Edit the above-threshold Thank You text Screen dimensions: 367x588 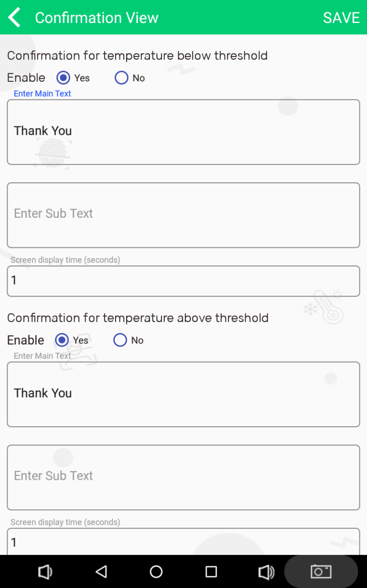[183, 393]
